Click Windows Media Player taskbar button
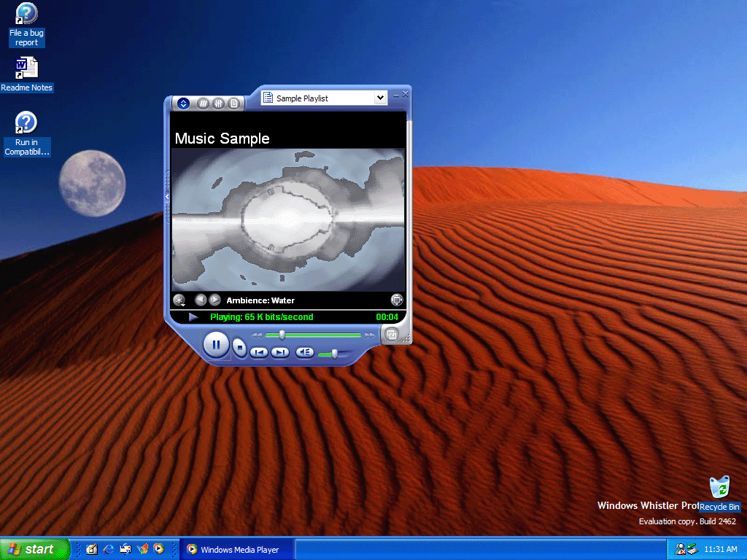The height and width of the screenshot is (560, 747). click(237, 550)
